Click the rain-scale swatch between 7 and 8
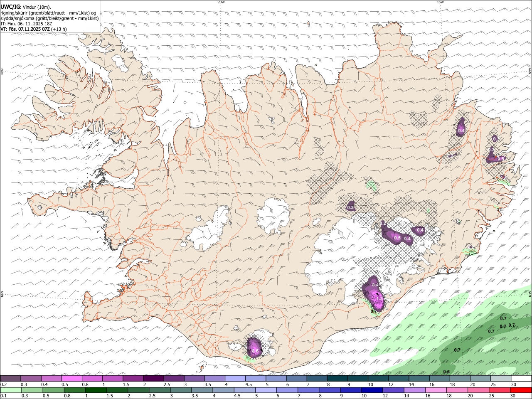Image resolution: width=532 pixels, height=399 pixels. click(x=308, y=390)
